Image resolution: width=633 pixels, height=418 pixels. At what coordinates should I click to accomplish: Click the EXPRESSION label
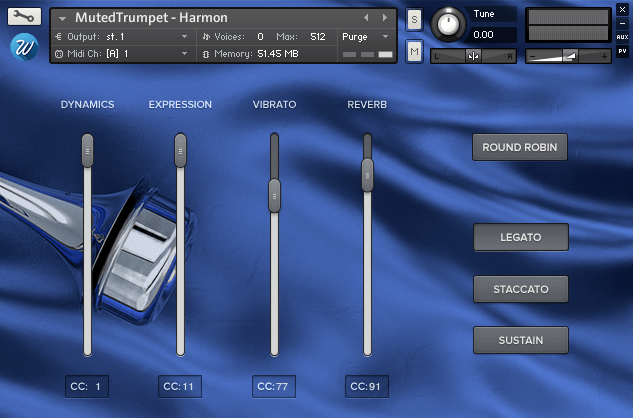(180, 105)
